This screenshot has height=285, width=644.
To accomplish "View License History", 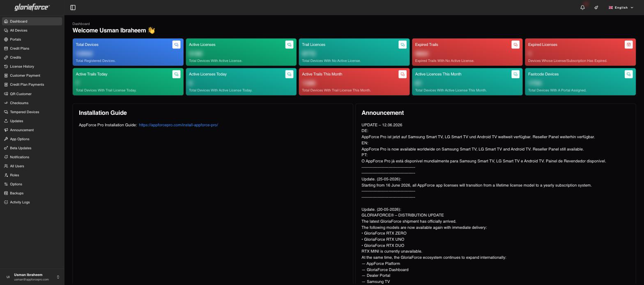I will pos(32,66).
